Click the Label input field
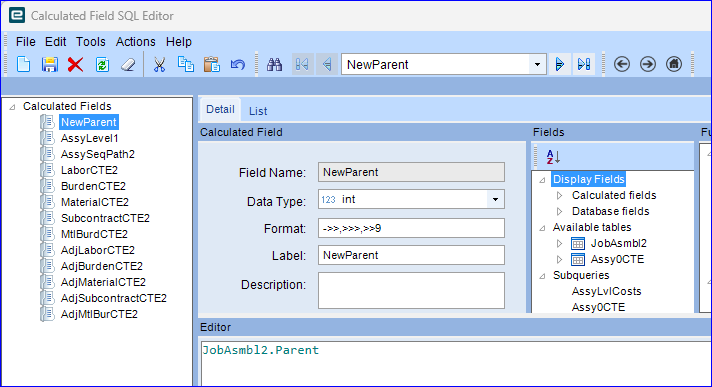The height and width of the screenshot is (387, 712). 411,255
